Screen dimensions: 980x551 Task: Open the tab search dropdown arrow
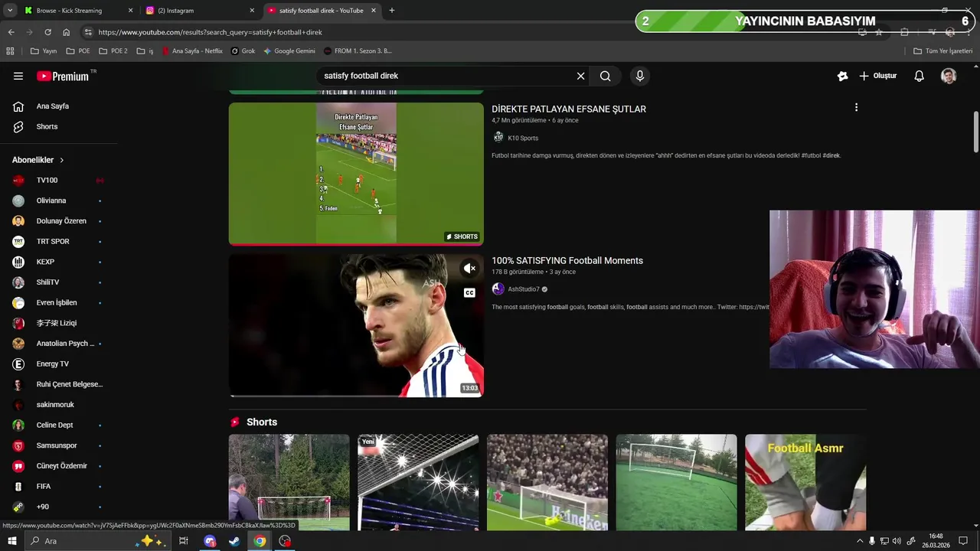9,11
